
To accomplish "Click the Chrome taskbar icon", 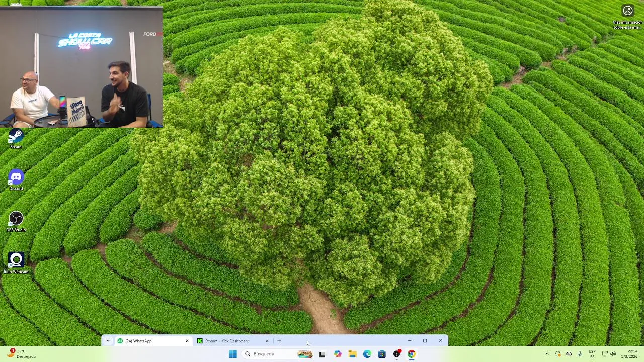I will pos(412,354).
